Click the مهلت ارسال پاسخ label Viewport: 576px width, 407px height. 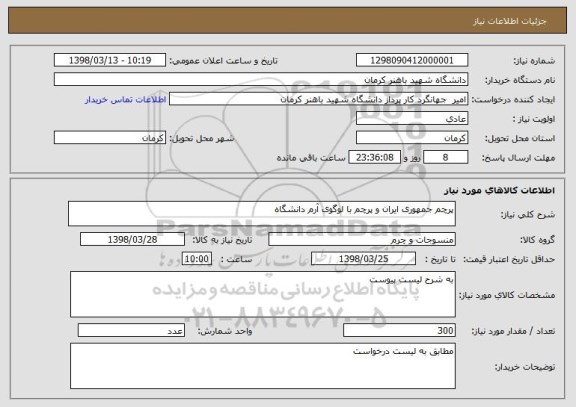pyautogui.click(x=519, y=158)
